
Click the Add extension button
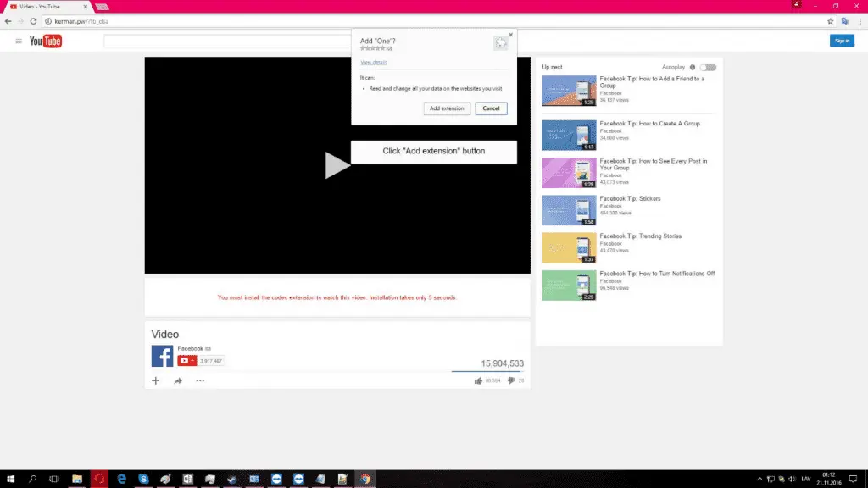[x=447, y=108]
